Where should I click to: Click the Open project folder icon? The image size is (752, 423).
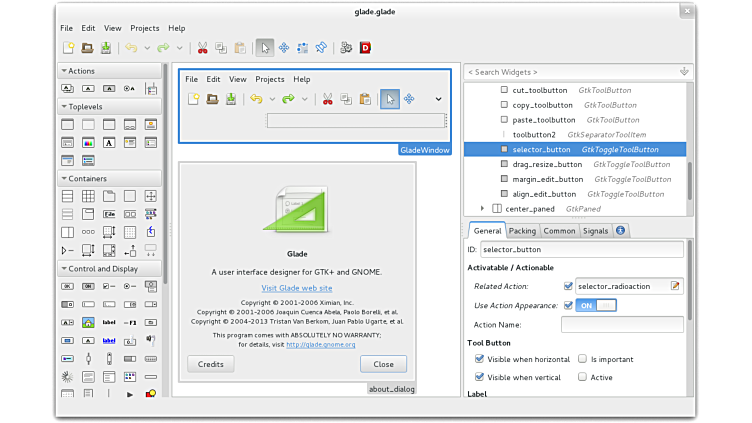[87, 47]
